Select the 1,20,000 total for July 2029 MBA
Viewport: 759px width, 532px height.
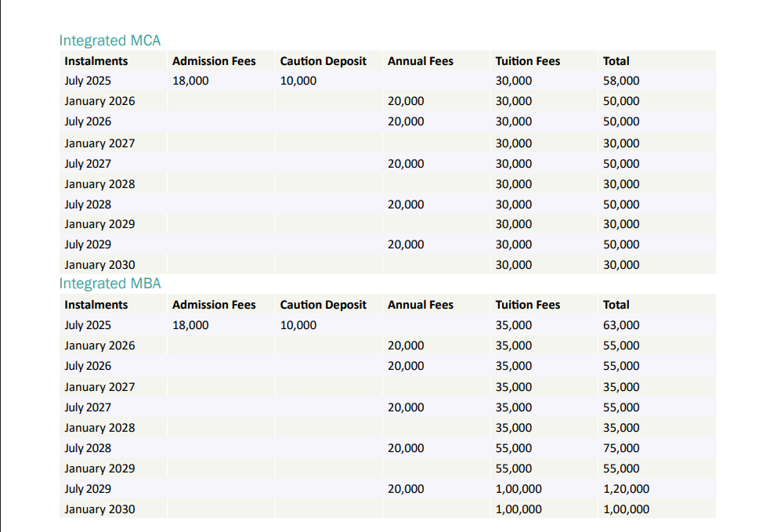coord(626,488)
